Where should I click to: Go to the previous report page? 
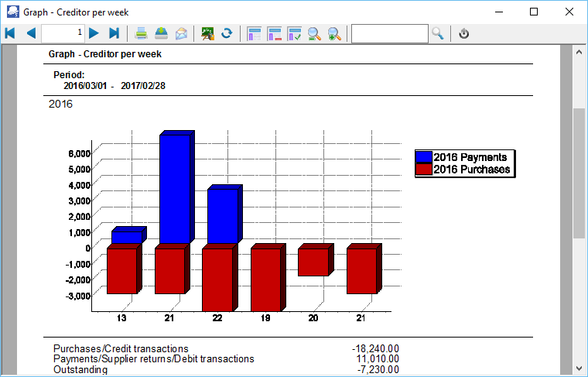click(x=31, y=33)
